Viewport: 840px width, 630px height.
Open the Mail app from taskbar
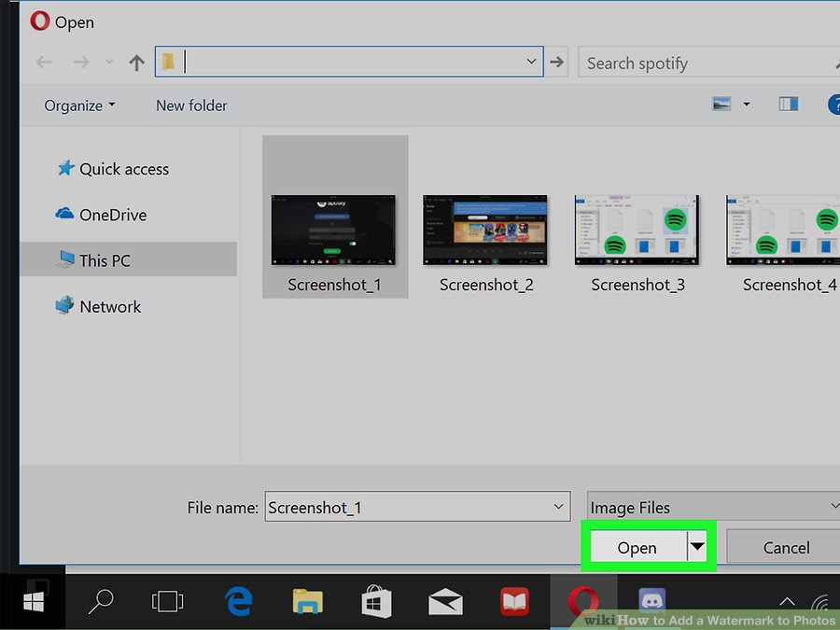tap(446, 602)
